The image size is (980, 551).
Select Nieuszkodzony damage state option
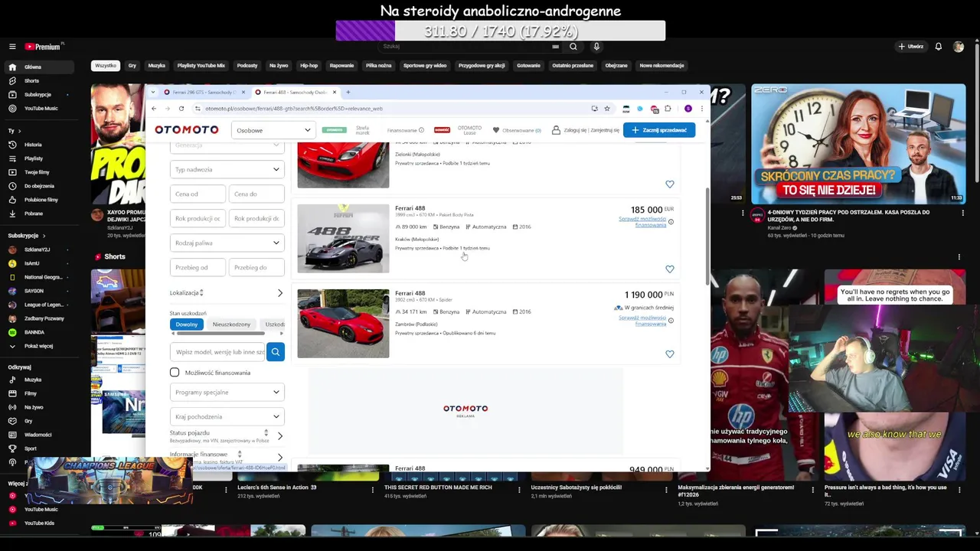point(231,324)
